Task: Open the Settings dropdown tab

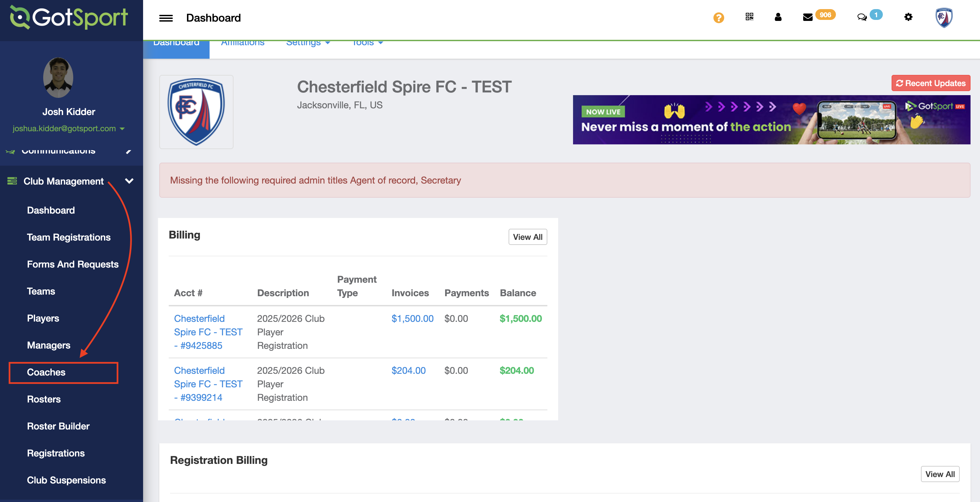Action: point(307,44)
